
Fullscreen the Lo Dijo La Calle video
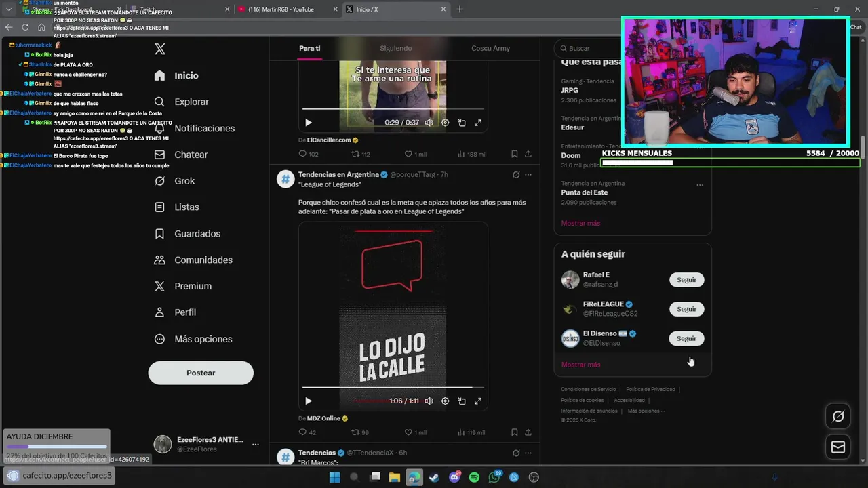[477, 401]
